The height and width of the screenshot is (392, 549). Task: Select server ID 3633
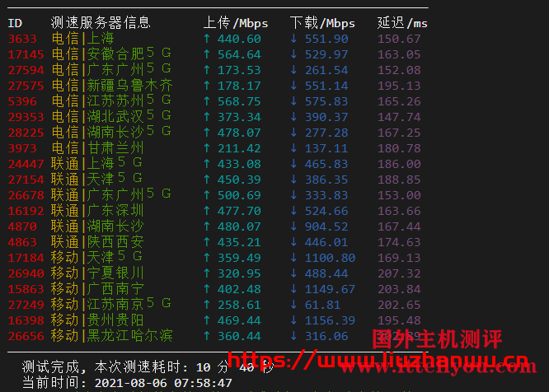[22, 39]
